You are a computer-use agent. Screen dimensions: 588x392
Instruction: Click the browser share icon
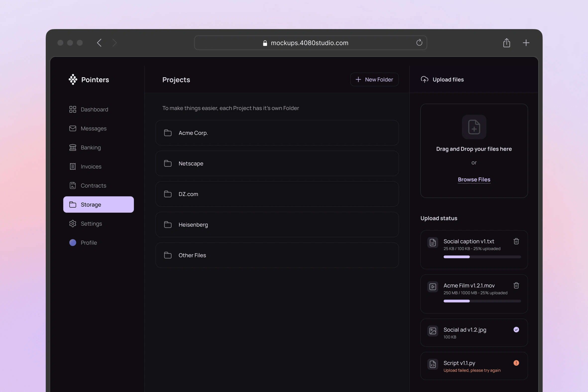pos(506,43)
